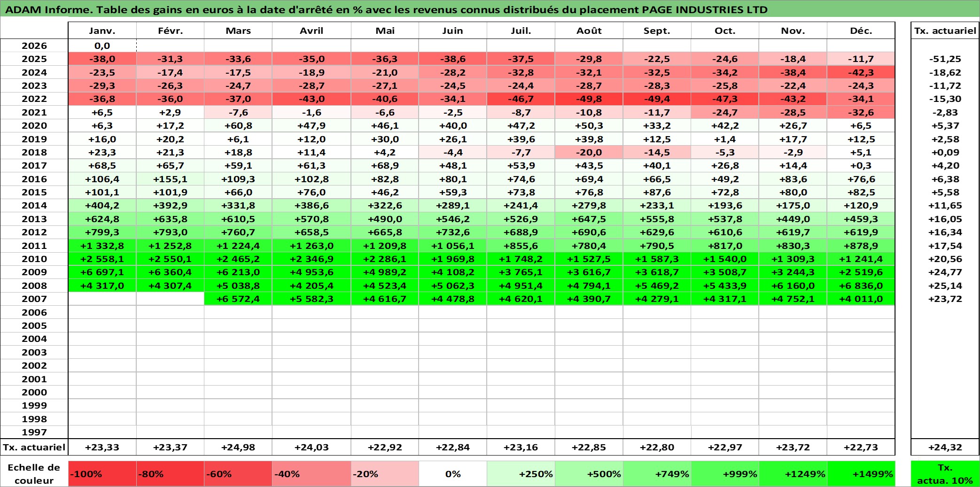Select the -20,0 cell in 2018 row

[x=589, y=152]
